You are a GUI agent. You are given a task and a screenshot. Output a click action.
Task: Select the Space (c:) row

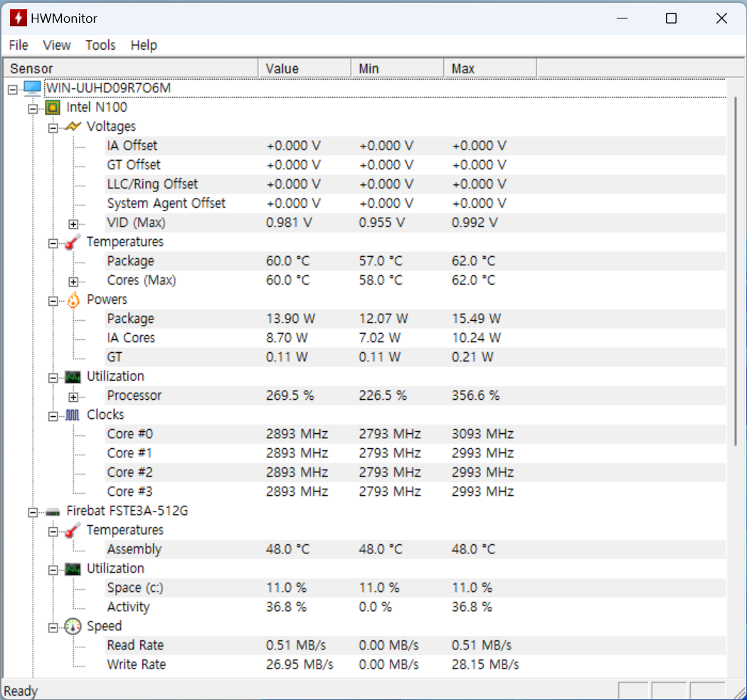(x=415, y=588)
